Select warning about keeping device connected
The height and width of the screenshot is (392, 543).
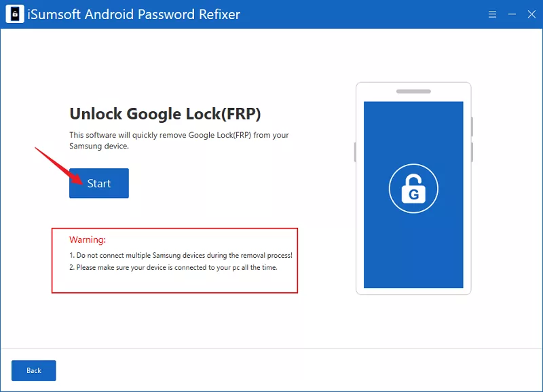tap(173, 267)
